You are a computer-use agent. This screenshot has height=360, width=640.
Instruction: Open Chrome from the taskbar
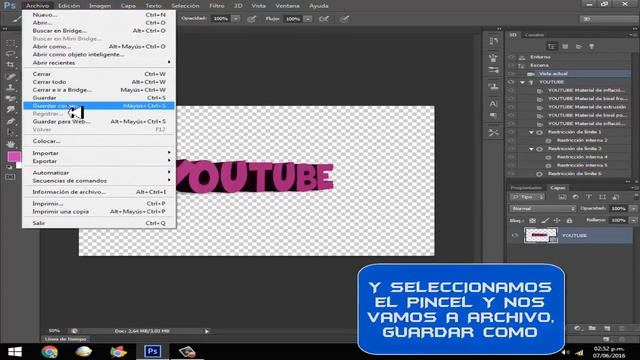pyautogui.click(x=49, y=351)
